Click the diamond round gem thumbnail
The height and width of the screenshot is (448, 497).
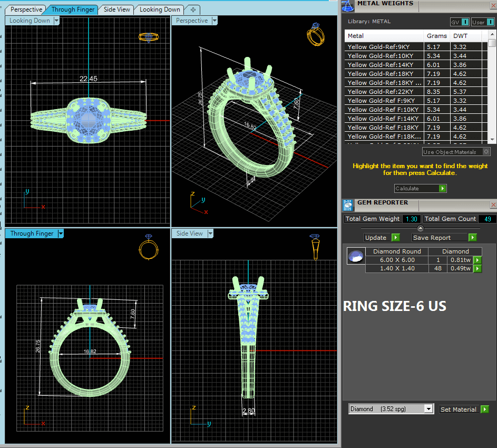[355, 256]
